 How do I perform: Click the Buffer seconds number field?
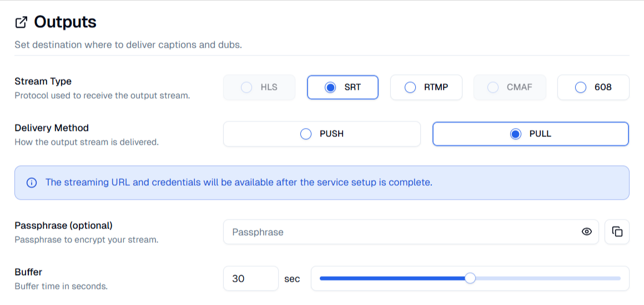(x=251, y=279)
